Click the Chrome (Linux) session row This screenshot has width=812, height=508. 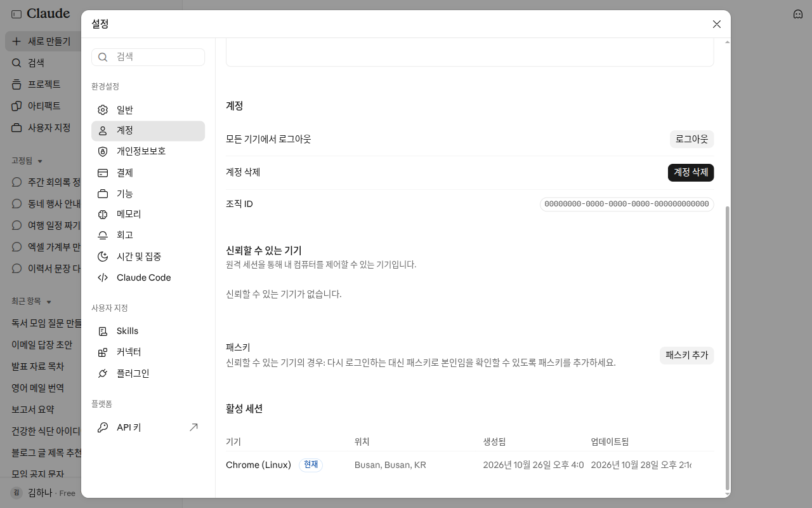[x=469, y=465]
